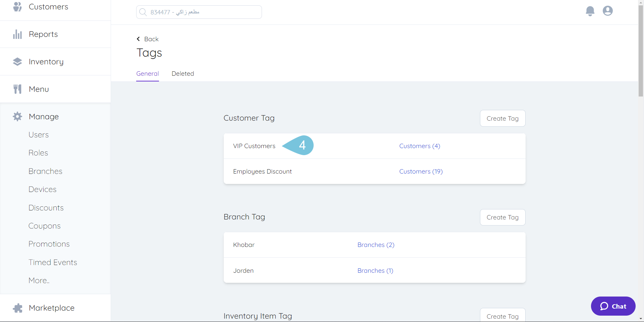644x322 pixels.
Task: Click the Reports bar chart icon
Action: (17, 34)
